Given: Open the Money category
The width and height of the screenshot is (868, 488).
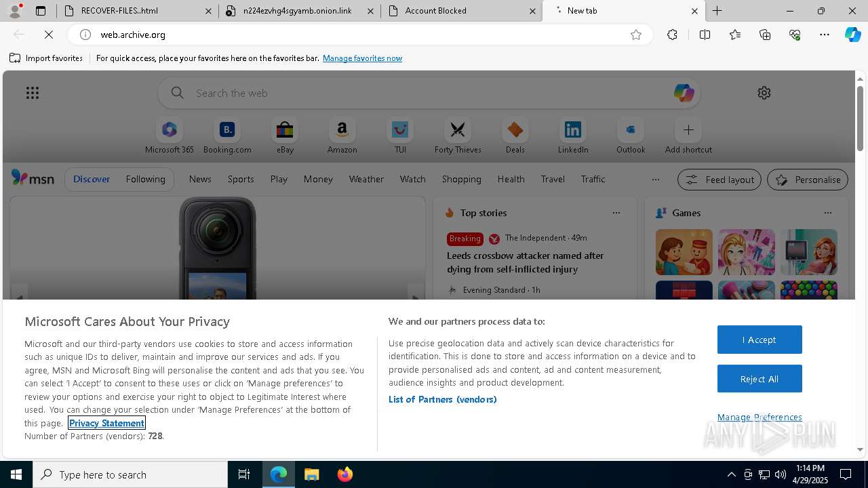Looking at the screenshot, I should 318,179.
